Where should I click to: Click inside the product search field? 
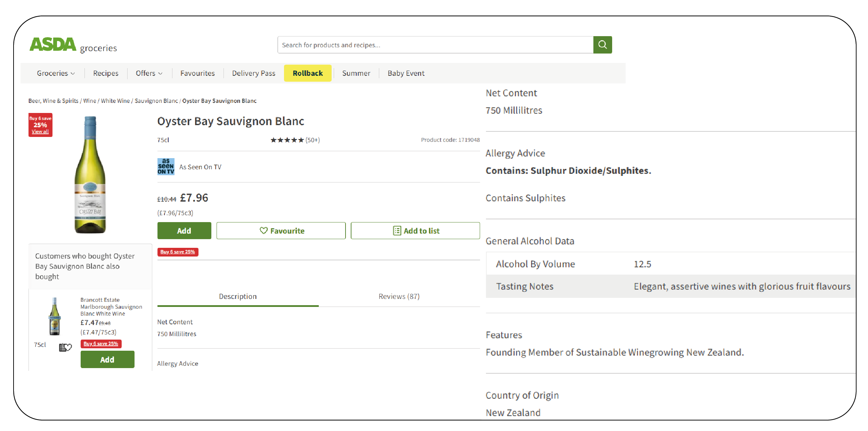(x=417, y=44)
